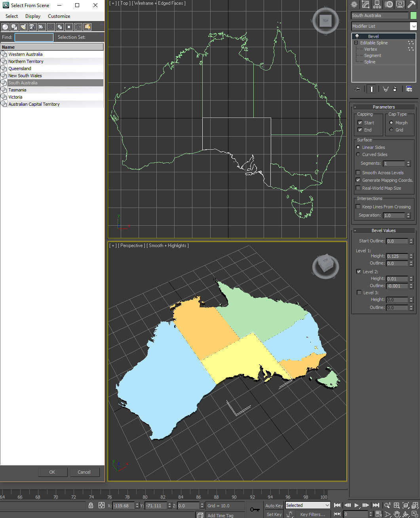420x518 pixels.
Task: Open Configure Modifier Sets icon
Action: [x=409, y=89]
